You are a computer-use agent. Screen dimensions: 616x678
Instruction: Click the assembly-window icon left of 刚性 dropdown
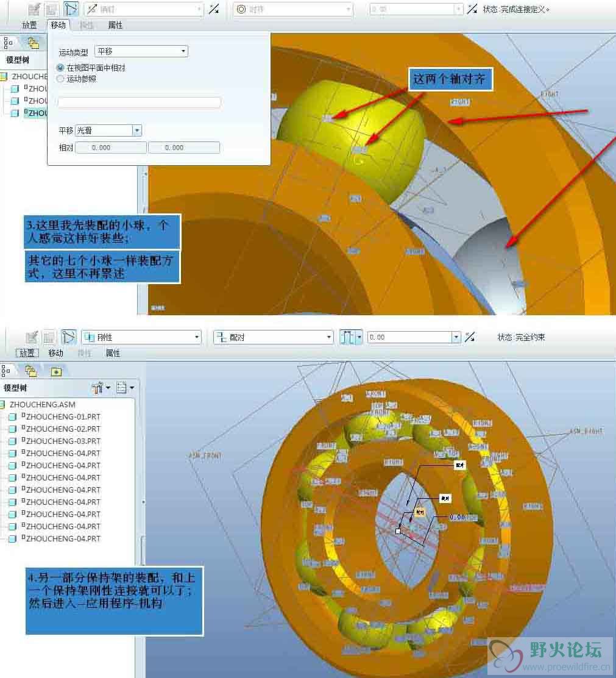click(x=49, y=337)
